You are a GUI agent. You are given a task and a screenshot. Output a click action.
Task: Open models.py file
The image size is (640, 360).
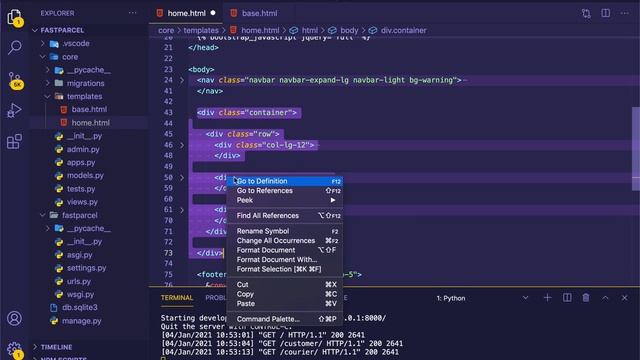pos(85,176)
